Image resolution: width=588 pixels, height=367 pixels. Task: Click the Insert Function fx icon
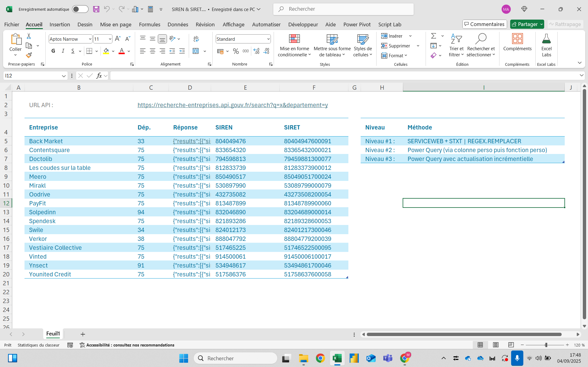(x=99, y=76)
